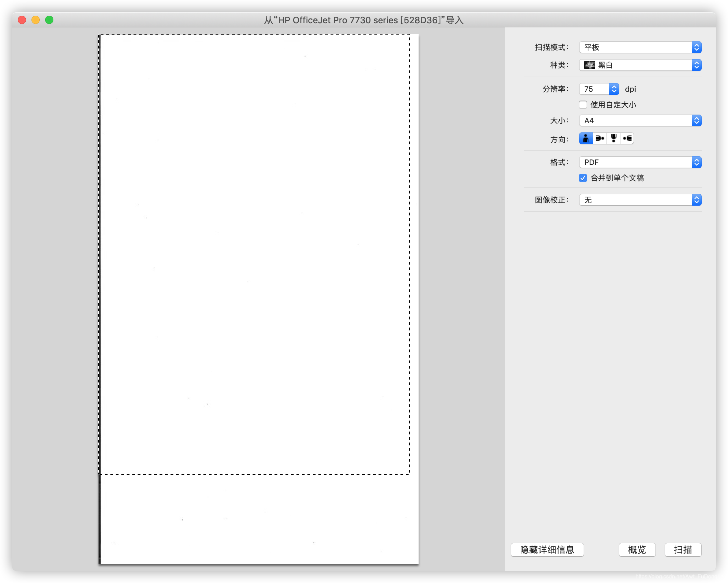Click the yellow minimize window button

36,20
